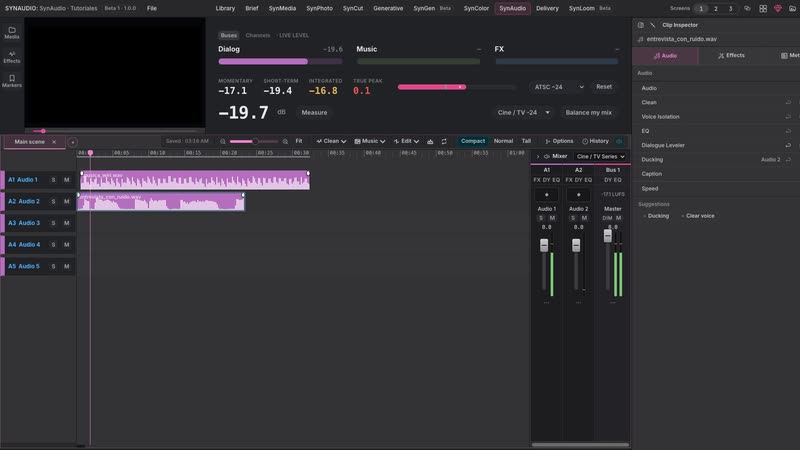Open the Cine / TV Series mixer preset dropdown
800x450 pixels.
point(601,157)
